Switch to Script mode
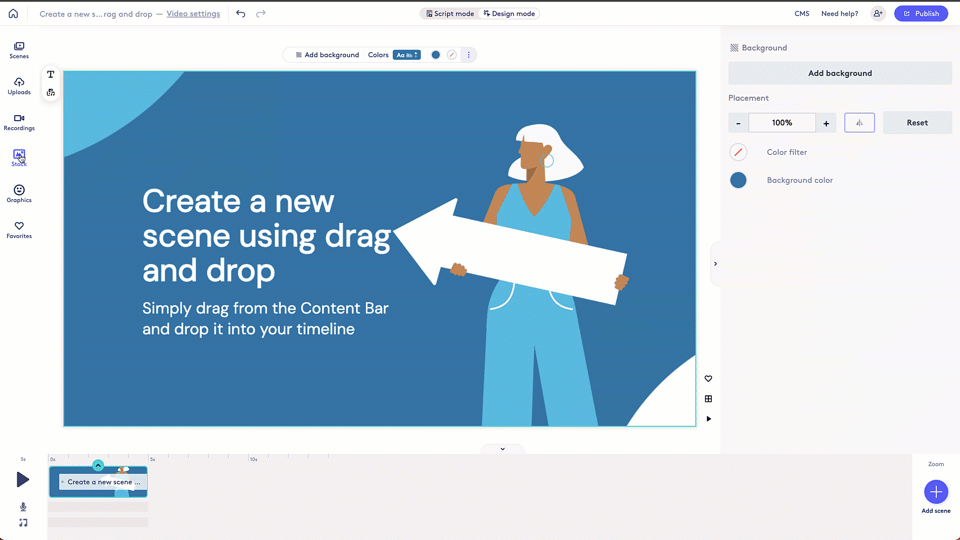This screenshot has height=540, width=960. [450, 14]
